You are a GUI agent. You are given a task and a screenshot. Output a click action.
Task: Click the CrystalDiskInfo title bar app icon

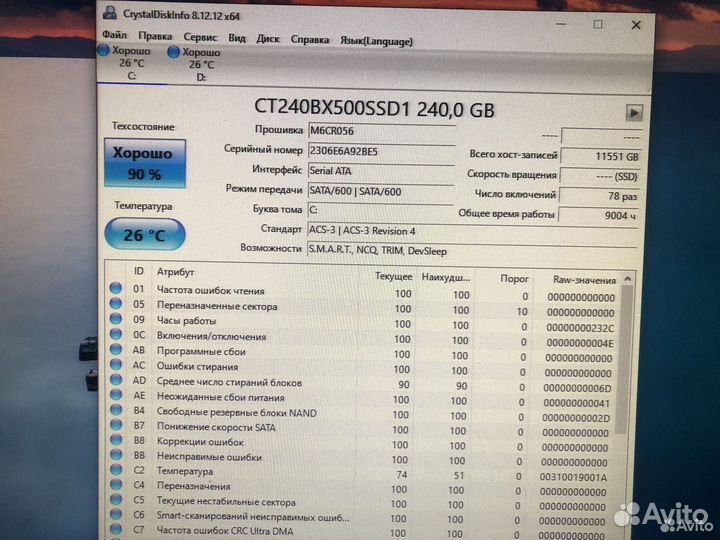(110, 11)
